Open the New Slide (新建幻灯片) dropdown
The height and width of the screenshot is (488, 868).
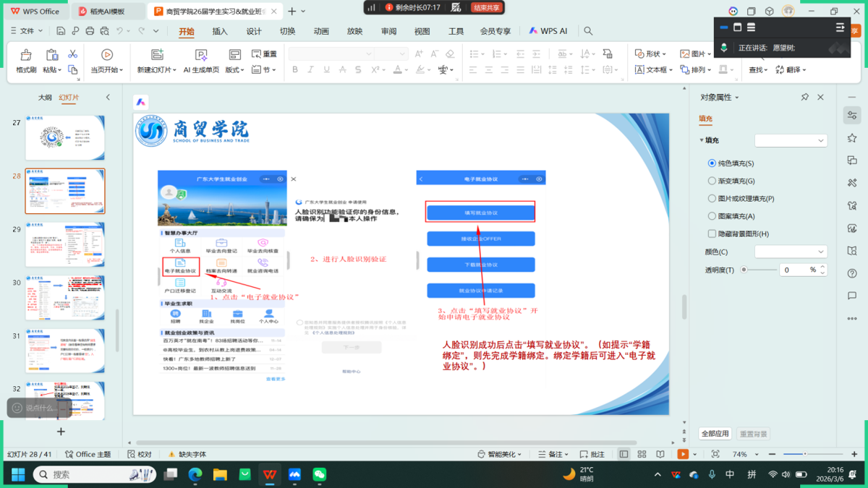(157, 70)
